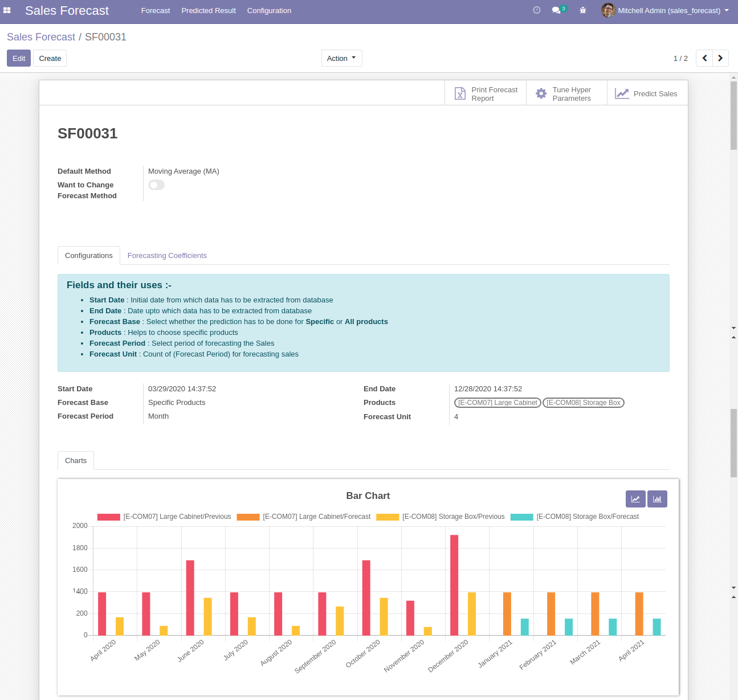738x700 pixels.
Task: Click the Sales Forecast breadcrumb link
Action: 41,37
